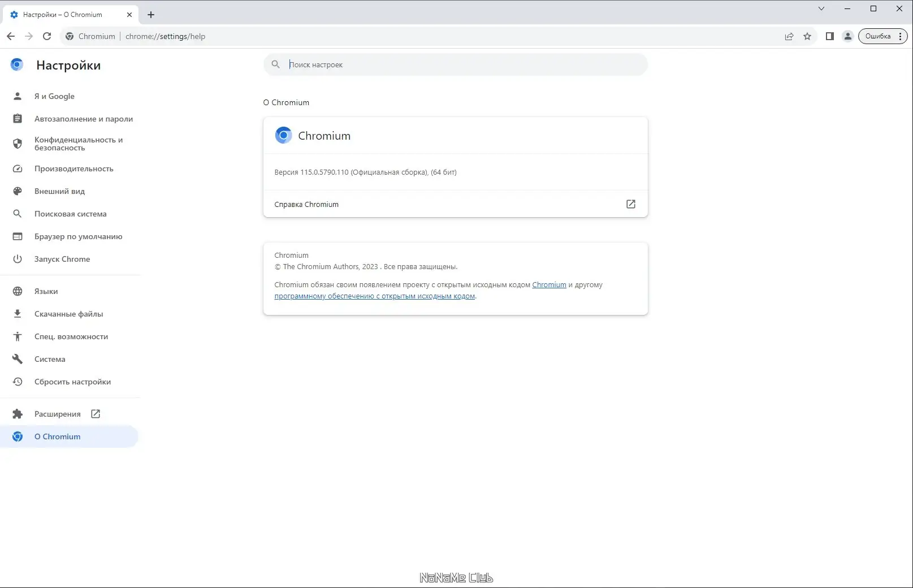The height and width of the screenshot is (588, 913).
Task: Click the profile avatar icon
Action: 847,36
